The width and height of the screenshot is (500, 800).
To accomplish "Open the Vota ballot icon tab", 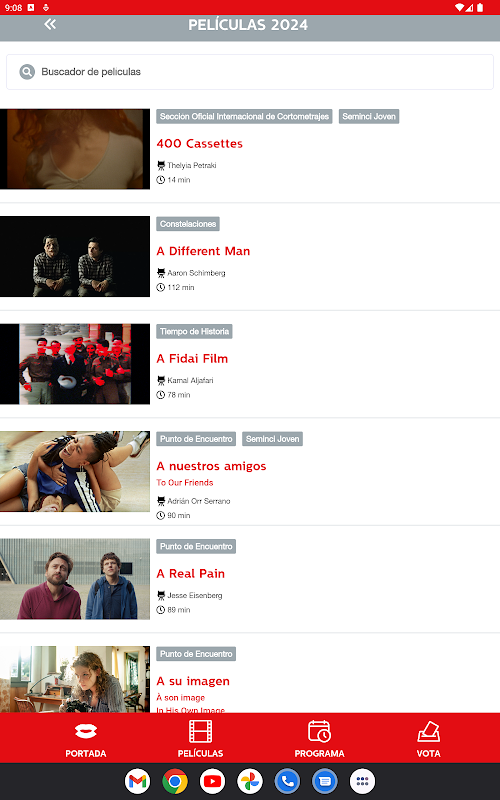I will pos(429,739).
